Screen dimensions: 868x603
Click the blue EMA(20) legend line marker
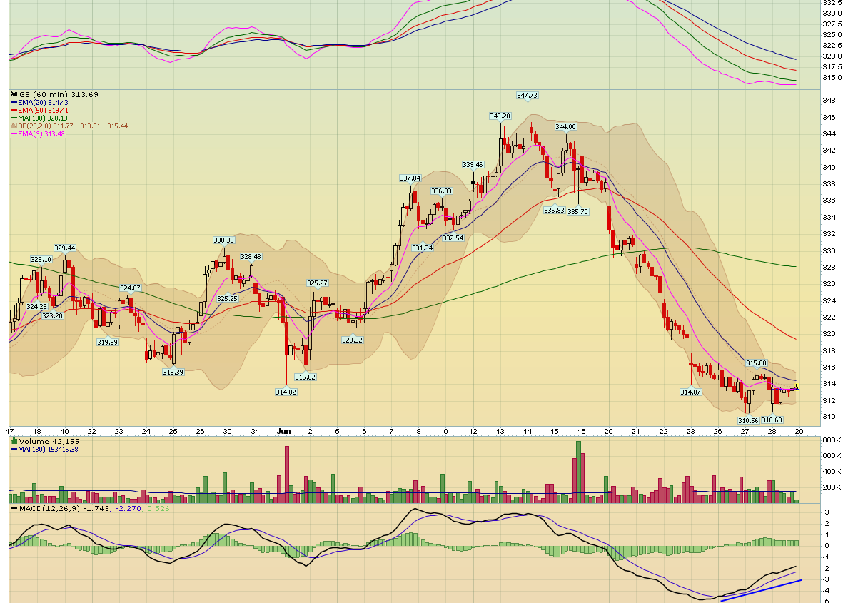click(x=14, y=103)
